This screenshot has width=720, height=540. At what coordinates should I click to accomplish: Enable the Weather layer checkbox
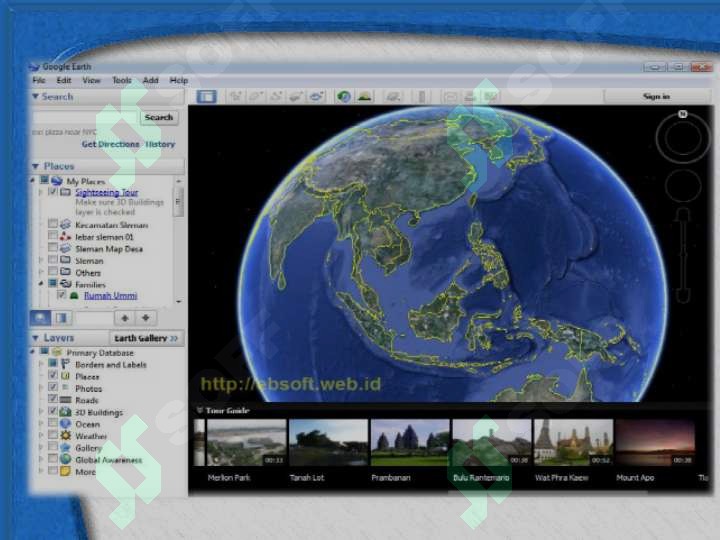[53, 435]
